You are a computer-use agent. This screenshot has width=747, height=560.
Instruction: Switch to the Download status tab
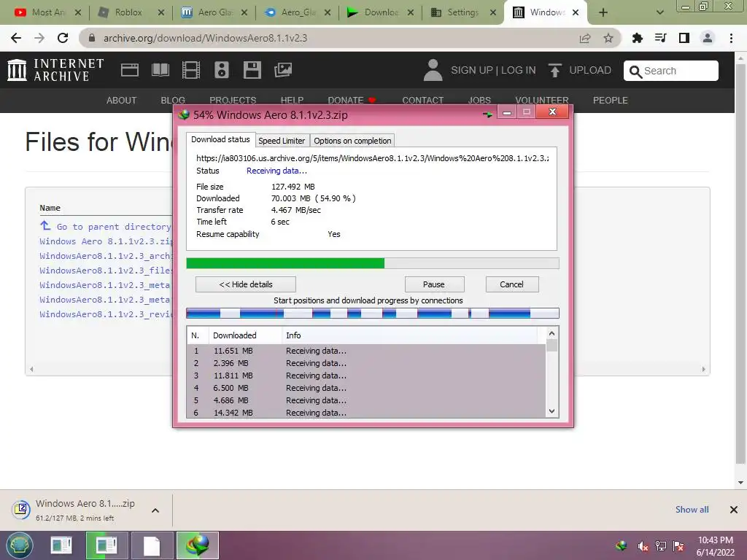(220, 139)
